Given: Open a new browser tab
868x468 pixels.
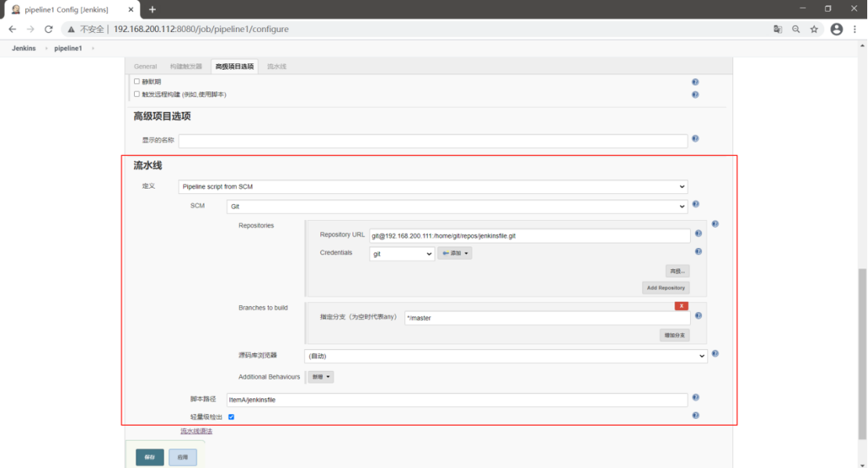Looking at the screenshot, I should [152, 9].
